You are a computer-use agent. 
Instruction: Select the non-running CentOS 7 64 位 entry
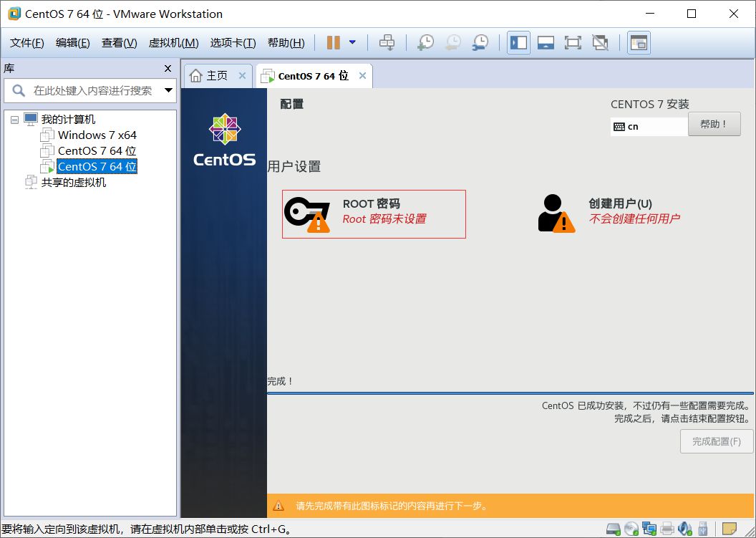pos(97,150)
